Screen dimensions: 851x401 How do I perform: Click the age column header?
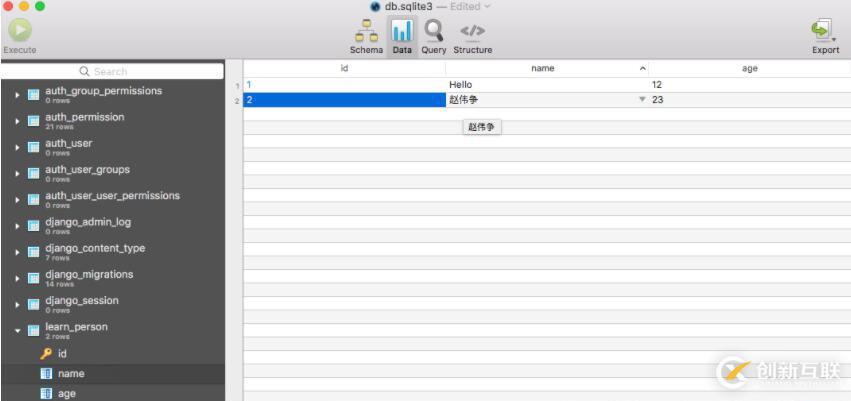point(750,68)
